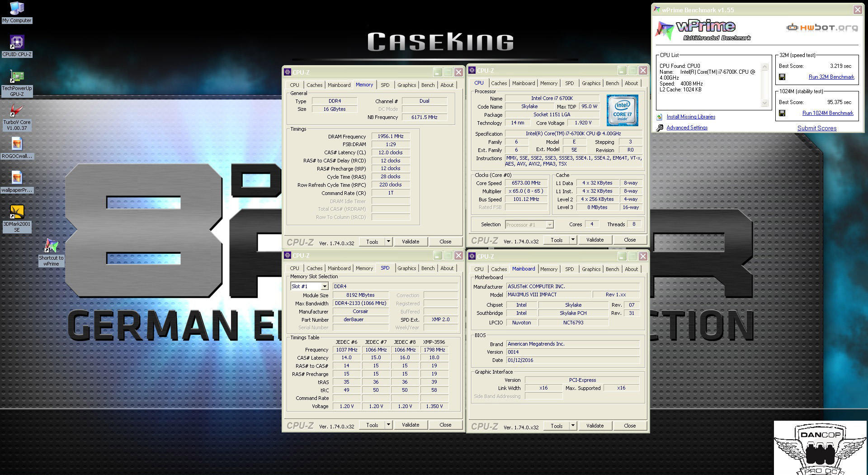The width and height of the screenshot is (868, 475).
Task: Click the CPU List scrollbar up arrow
Action: tap(765, 66)
